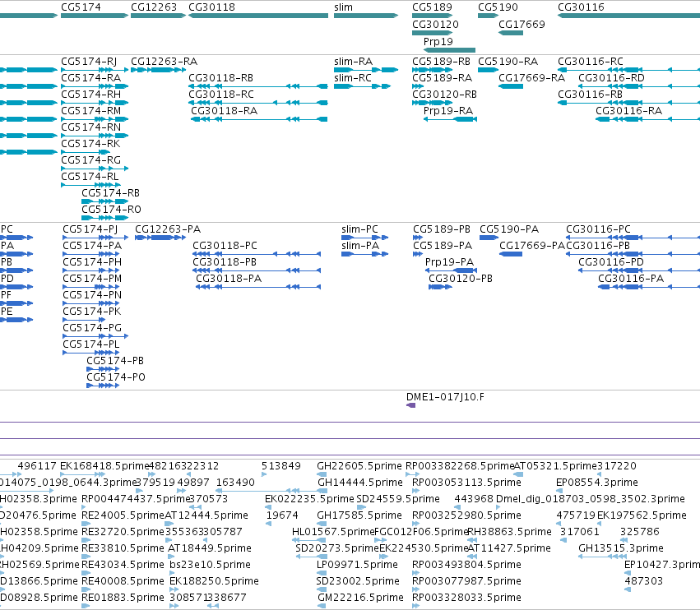Select EST GH22605.5prime
The image size is (700, 610).
coord(359,466)
